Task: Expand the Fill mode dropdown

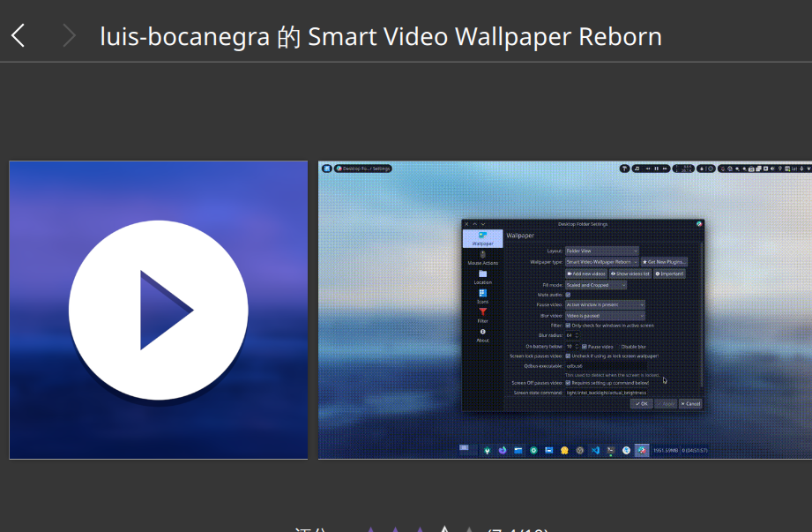Action: 596,285
